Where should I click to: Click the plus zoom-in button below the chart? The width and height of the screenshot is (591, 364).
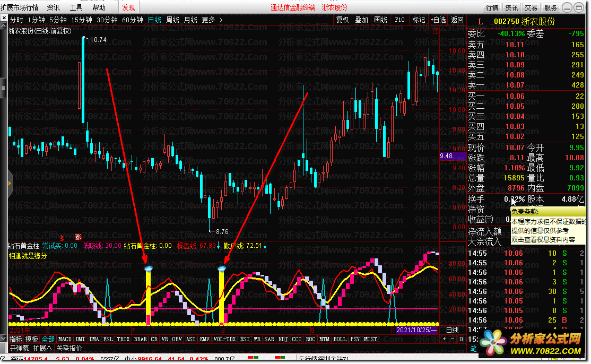pyautogui.click(x=445, y=339)
